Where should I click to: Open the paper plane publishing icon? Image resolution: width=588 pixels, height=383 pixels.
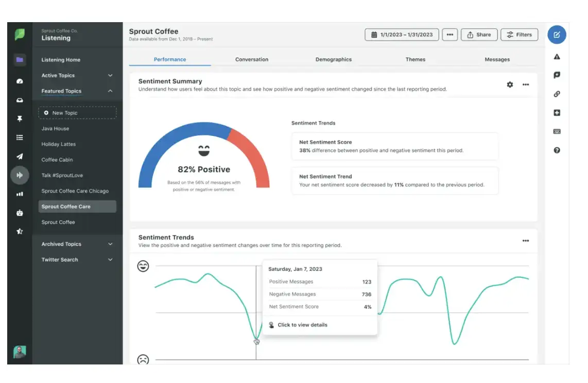pyautogui.click(x=20, y=156)
